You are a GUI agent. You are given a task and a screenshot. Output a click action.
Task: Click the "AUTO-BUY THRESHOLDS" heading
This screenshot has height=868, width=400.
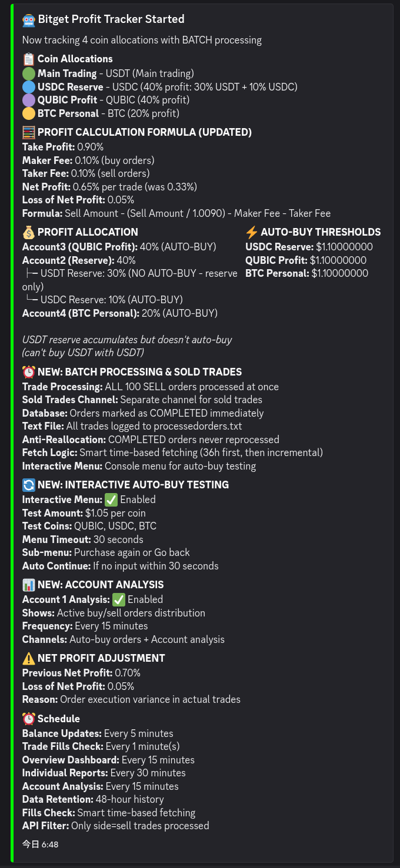[321, 232]
